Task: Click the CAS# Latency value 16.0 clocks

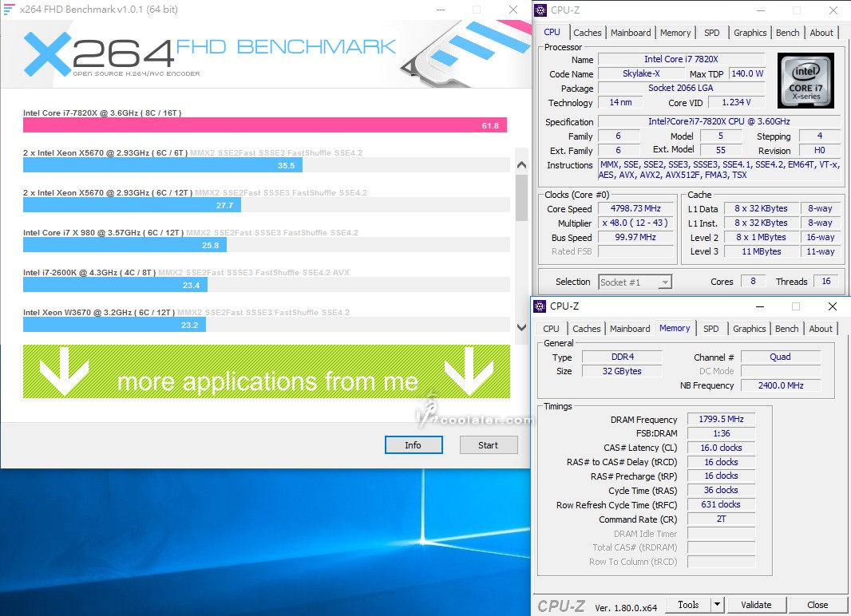Action: click(x=722, y=448)
